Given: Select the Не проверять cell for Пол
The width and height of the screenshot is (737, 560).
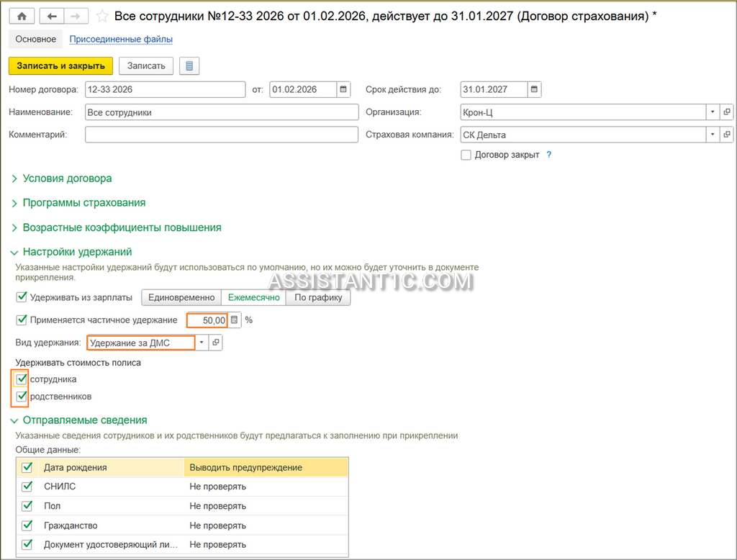Looking at the screenshot, I should (266, 506).
